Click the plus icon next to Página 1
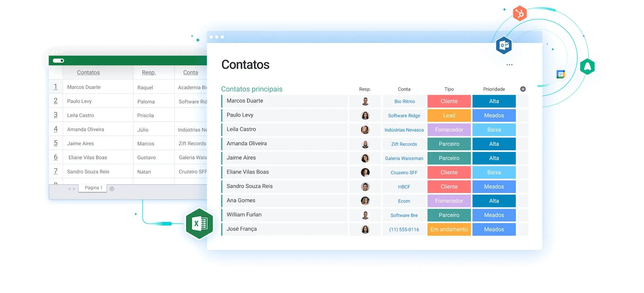Screen dimensions: 644x293 coord(112,188)
